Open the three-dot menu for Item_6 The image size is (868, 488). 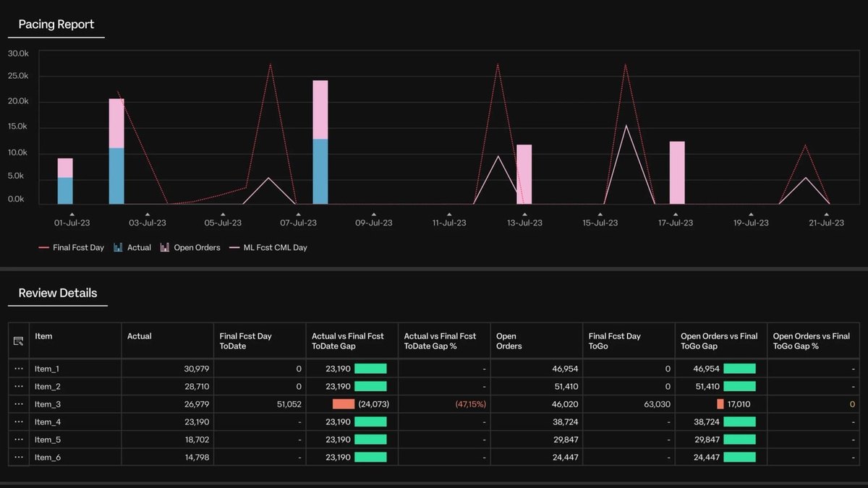19,457
